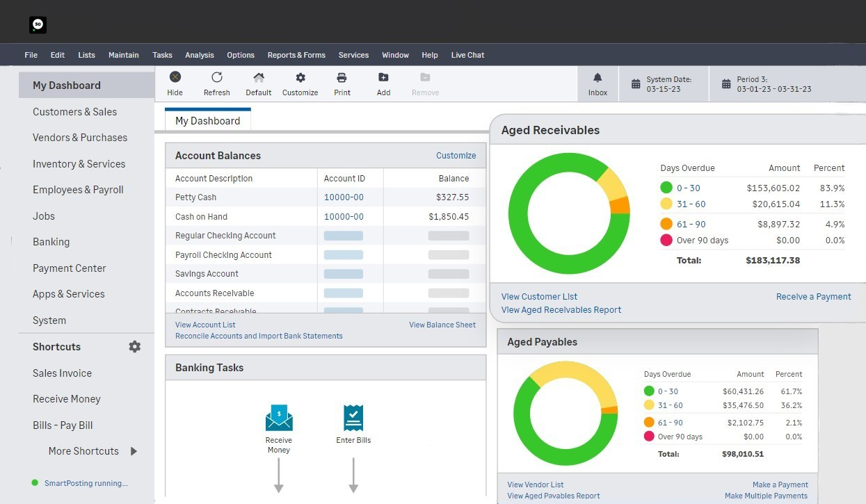Click View Account List link
This screenshot has height=504, width=866.
click(x=205, y=325)
